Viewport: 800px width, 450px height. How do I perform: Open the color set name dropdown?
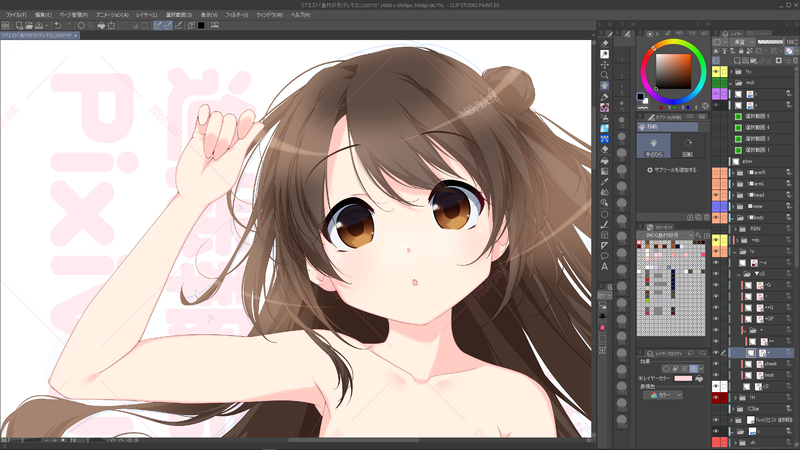(666, 235)
